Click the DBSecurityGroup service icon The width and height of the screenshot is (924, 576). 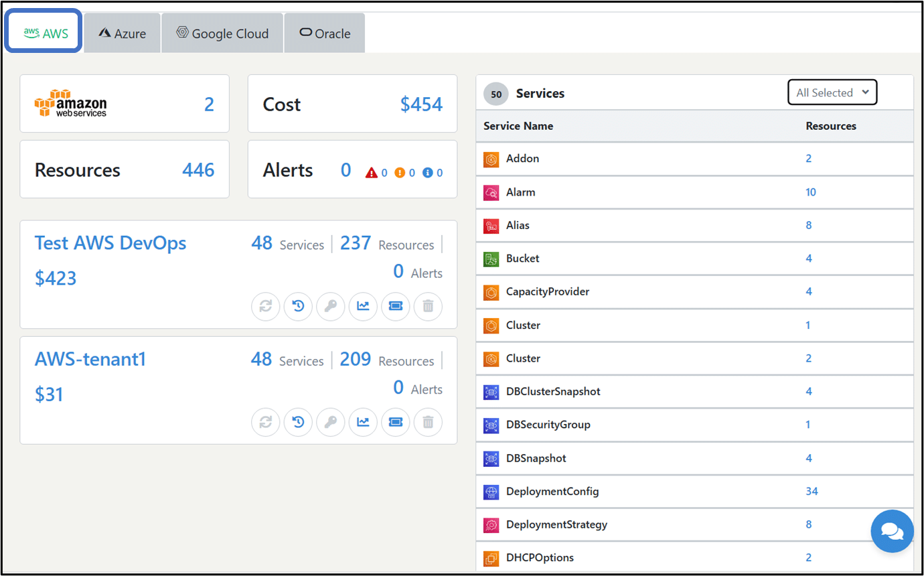coord(491,425)
